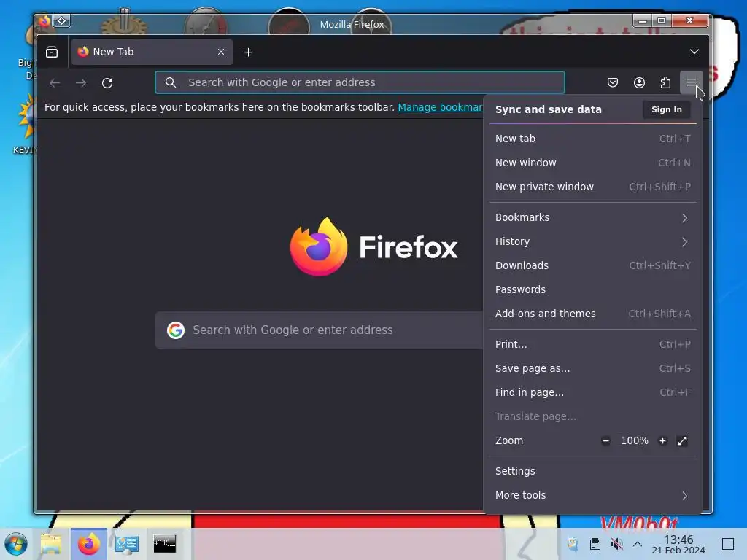Open Downloads from the menu
The height and width of the screenshot is (560, 747).
pos(592,265)
